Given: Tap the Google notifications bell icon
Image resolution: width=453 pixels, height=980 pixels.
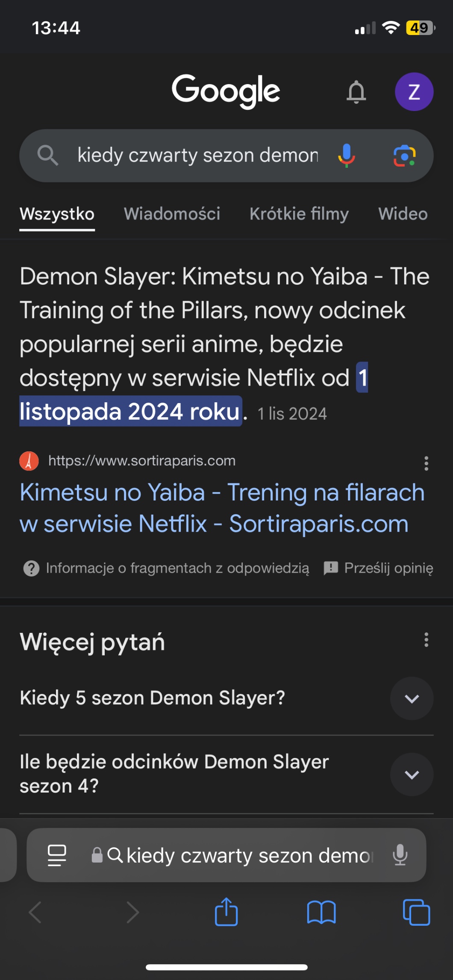Looking at the screenshot, I should 356,92.
